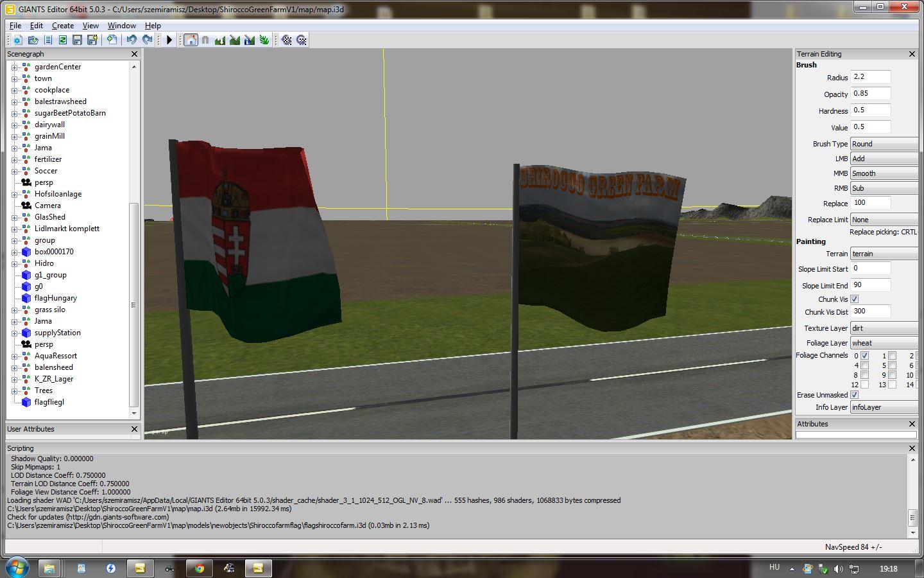924x578 pixels.
Task: Close the Scenegraph panel
Action: point(134,54)
